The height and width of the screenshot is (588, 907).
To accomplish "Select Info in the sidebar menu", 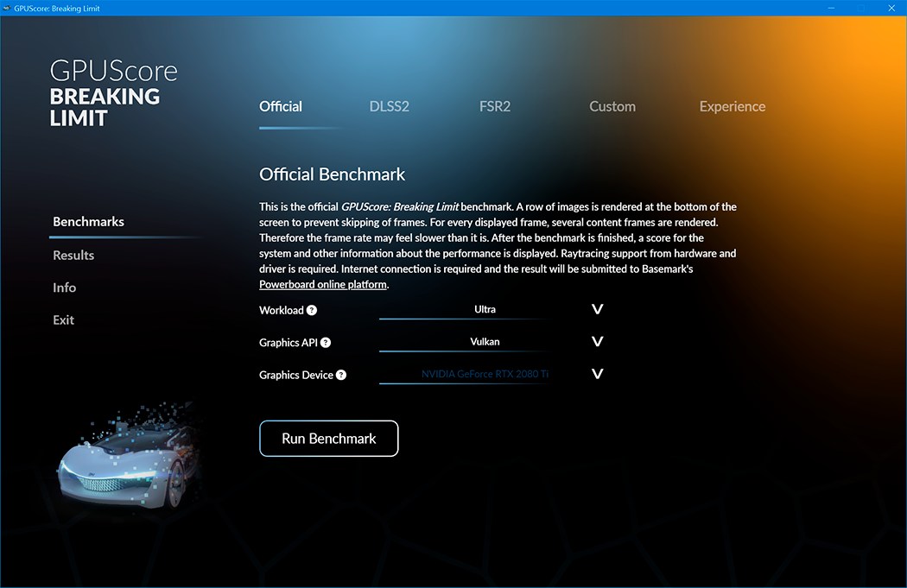I will (64, 288).
